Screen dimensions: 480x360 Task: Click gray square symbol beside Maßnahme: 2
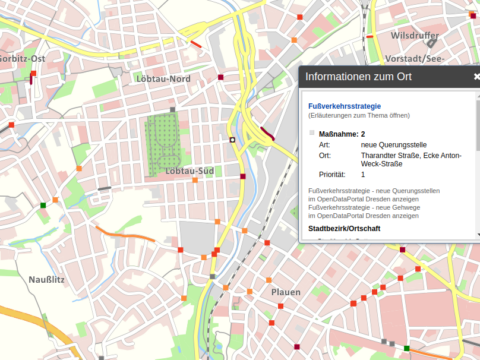click(312, 133)
